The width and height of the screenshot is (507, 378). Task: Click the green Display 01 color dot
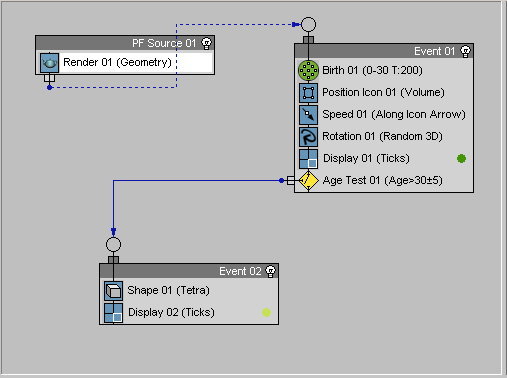(461, 159)
